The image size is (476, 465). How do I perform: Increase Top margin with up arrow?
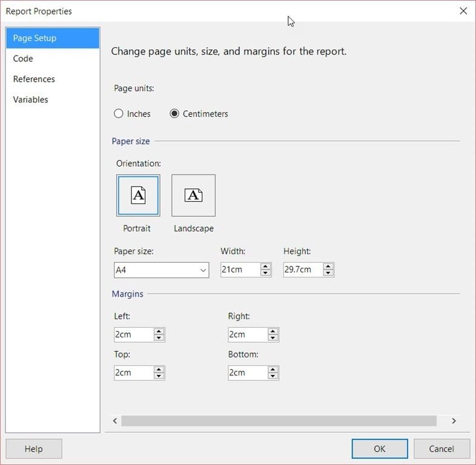pos(159,369)
